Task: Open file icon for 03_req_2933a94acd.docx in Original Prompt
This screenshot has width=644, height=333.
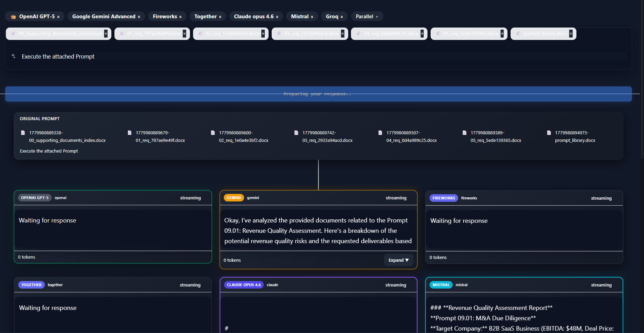Action: [x=296, y=133]
